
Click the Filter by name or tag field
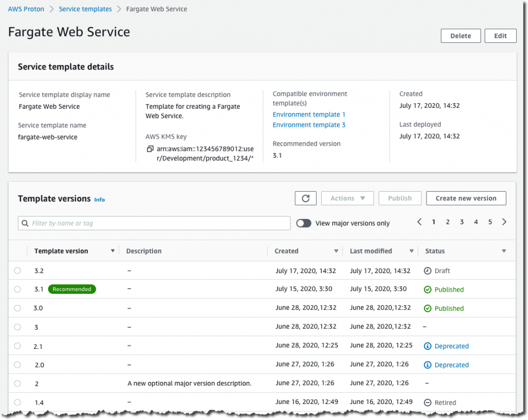(154, 223)
